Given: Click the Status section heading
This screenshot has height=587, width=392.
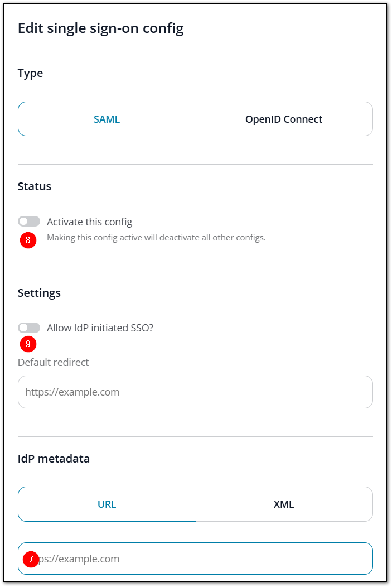Looking at the screenshot, I should [34, 186].
